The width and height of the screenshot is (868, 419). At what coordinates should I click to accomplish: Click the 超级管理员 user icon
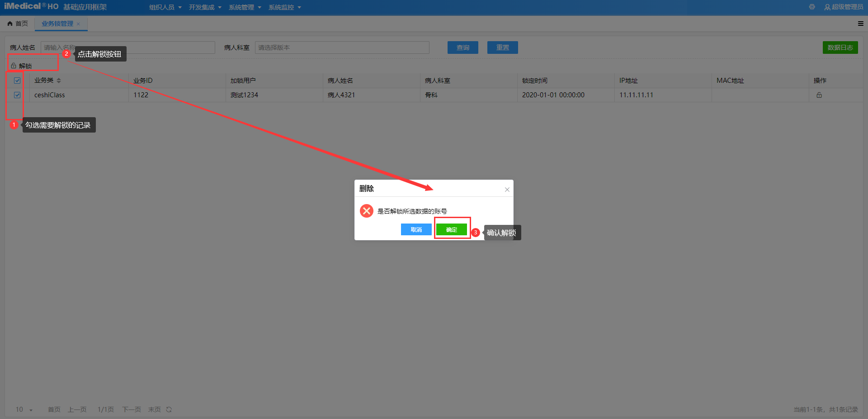(x=827, y=7)
